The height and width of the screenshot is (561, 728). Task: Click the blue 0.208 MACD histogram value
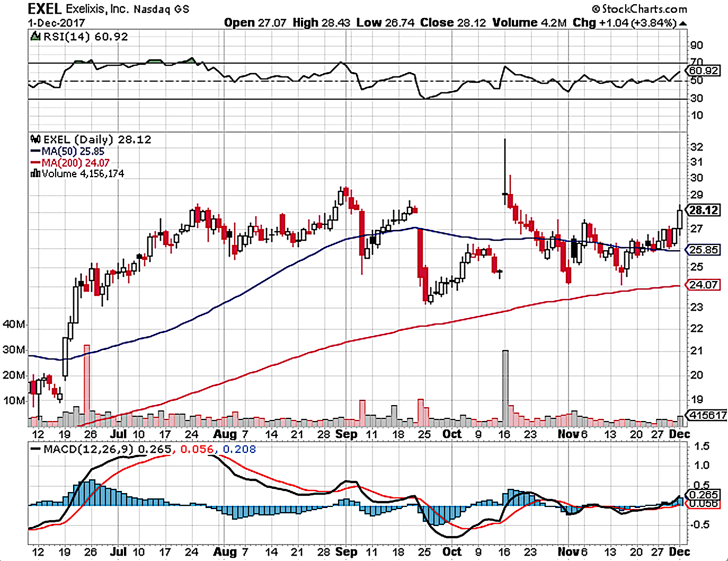coord(239,449)
